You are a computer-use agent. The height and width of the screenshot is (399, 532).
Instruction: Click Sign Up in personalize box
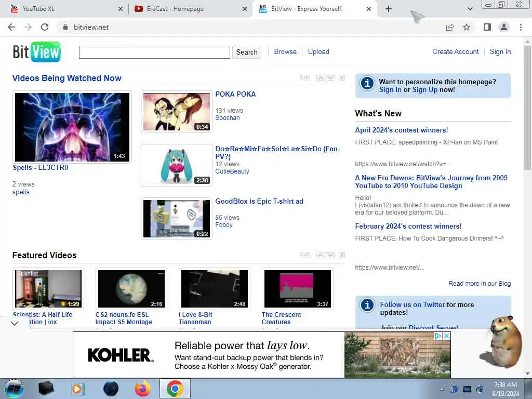tap(425, 89)
